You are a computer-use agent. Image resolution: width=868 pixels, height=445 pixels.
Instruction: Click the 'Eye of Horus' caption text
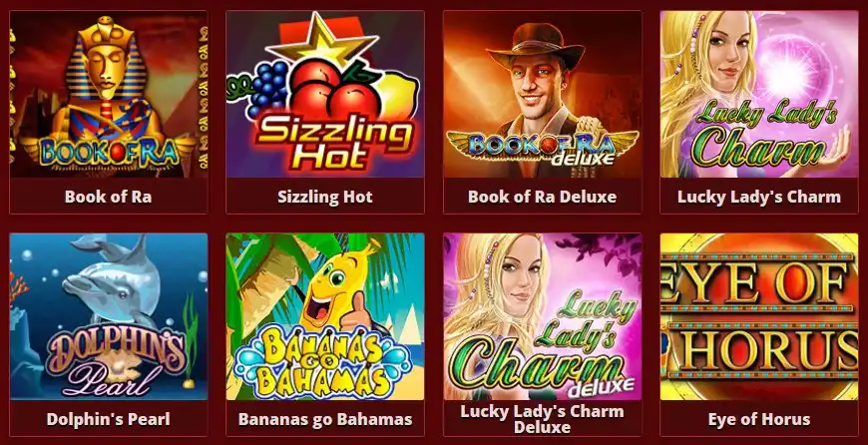(759, 419)
